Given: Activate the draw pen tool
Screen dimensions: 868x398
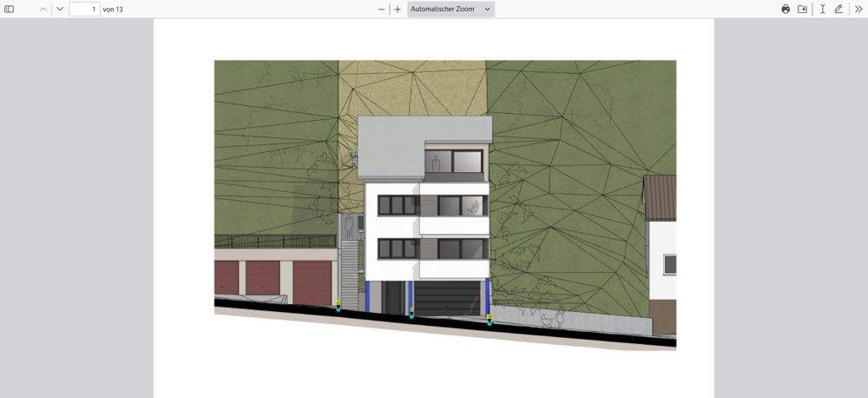Looking at the screenshot, I should click(x=838, y=9).
